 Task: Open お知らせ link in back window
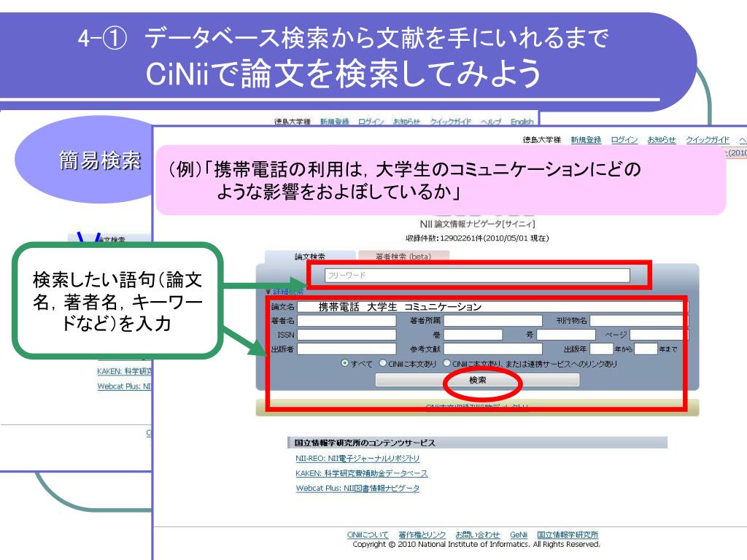point(406,122)
